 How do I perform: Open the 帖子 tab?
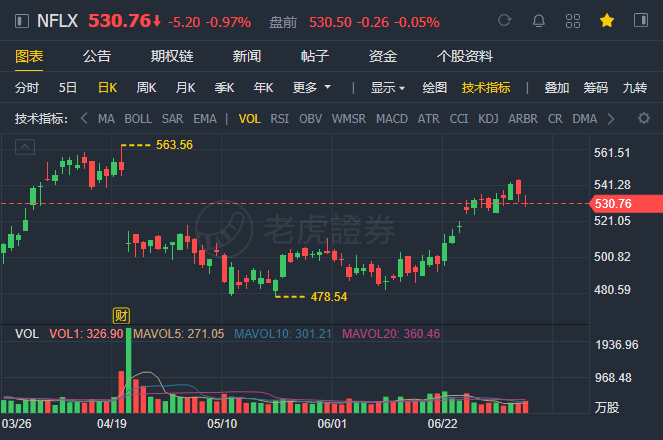click(x=315, y=56)
